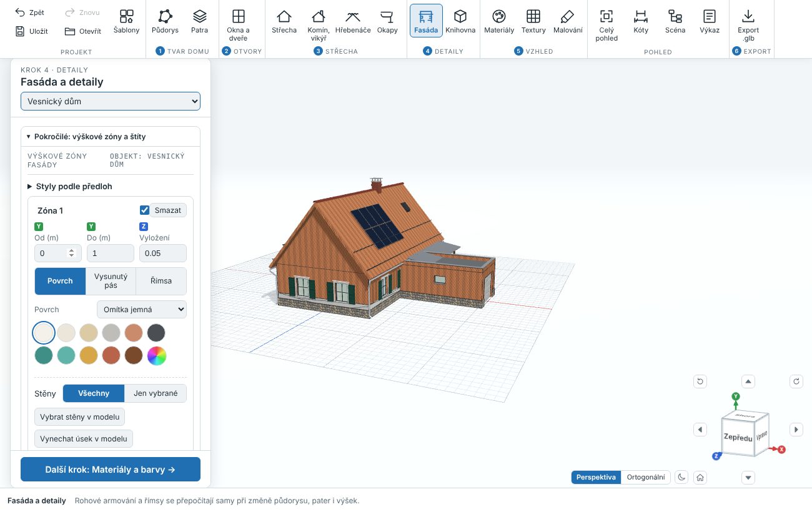Click Vynechat úsek v modelu
The width and height of the screenshot is (812, 512).
pos(84,439)
